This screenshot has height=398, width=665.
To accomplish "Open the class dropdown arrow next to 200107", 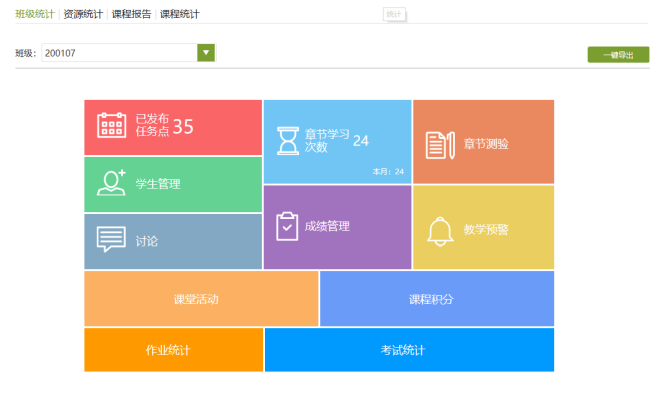I will [x=206, y=53].
